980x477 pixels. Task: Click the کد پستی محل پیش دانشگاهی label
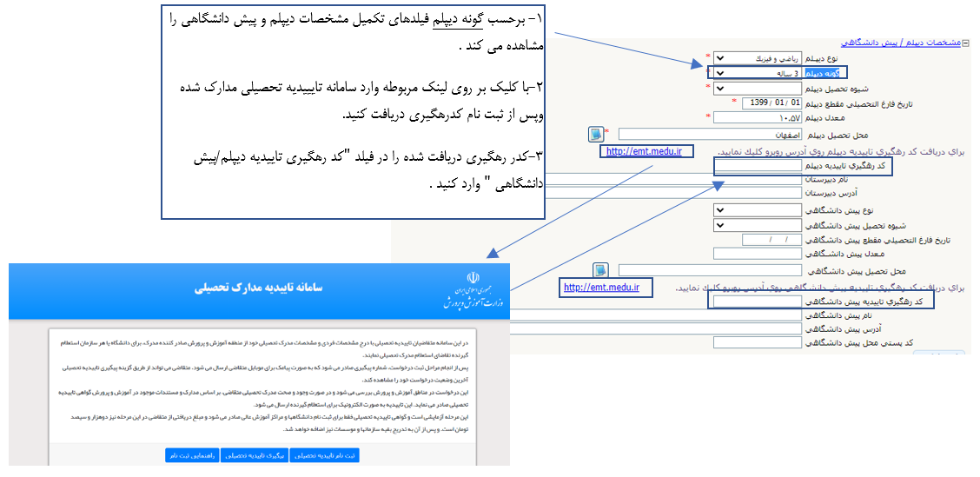(x=860, y=343)
